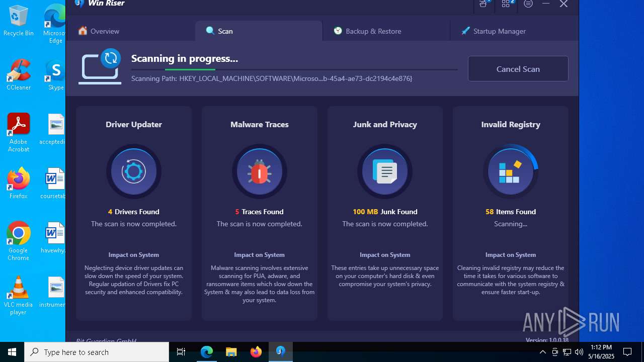The height and width of the screenshot is (362, 644).
Task: Click Impact on System under Invalid Registry
Action: point(511,255)
